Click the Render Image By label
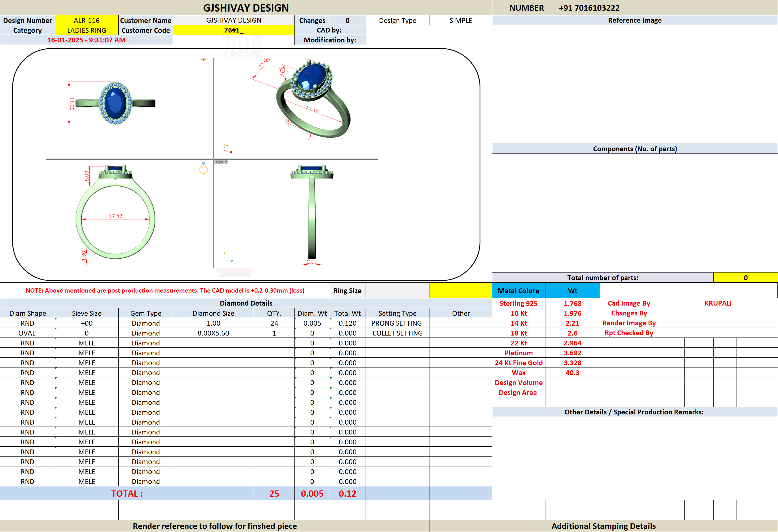This screenshot has width=778, height=532. click(629, 323)
